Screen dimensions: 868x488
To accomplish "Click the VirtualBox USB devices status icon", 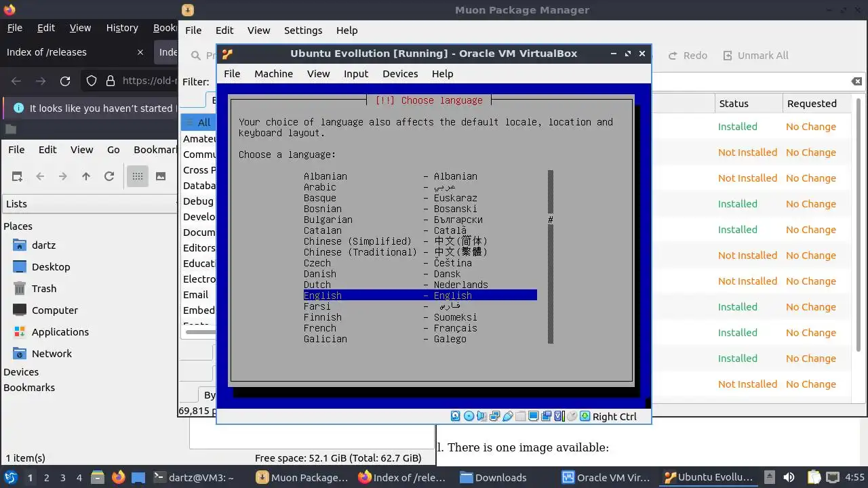I will tap(507, 416).
